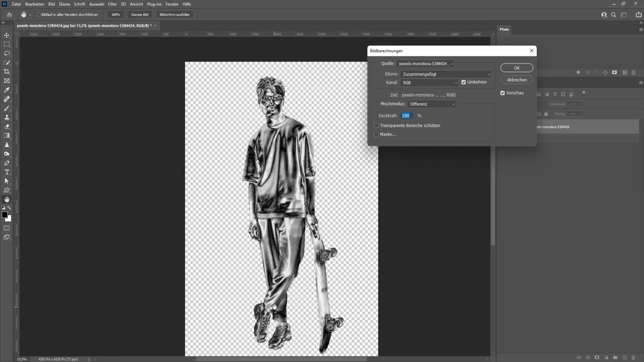This screenshot has width=644, height=362.
Task: Click the zoom percentage field 13,2%
Action: click(x=22, y=359)
